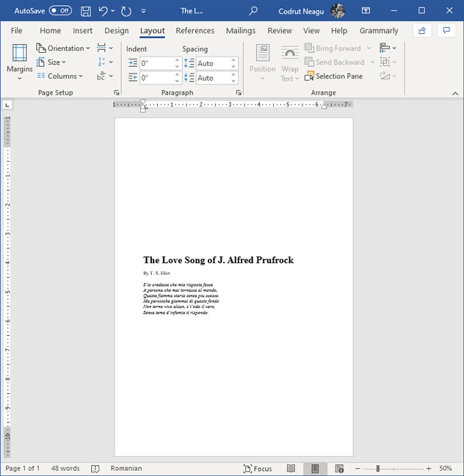Open the Help tab
This screenshot has height=476, width=464.
[x=339, y=30]
